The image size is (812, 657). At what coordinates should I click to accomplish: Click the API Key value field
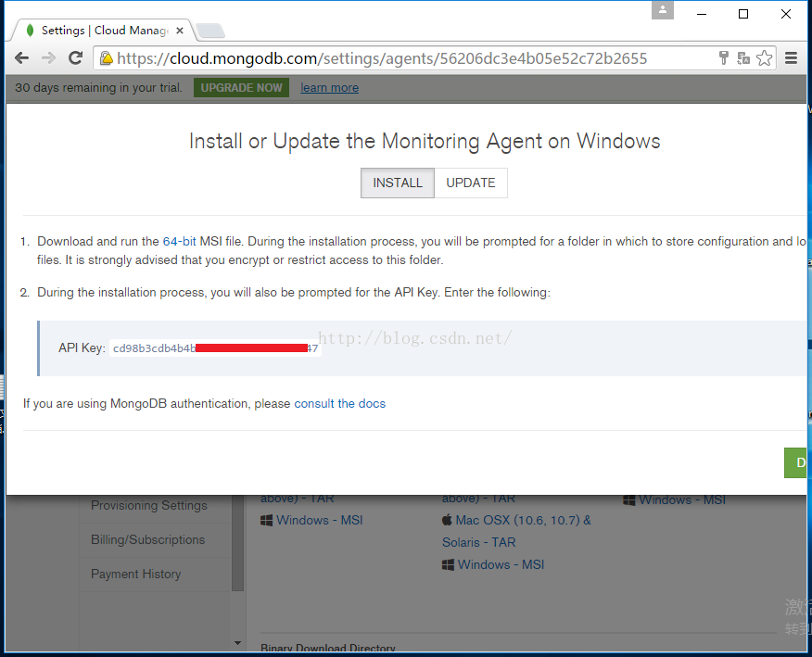click(x=215, y=347)
